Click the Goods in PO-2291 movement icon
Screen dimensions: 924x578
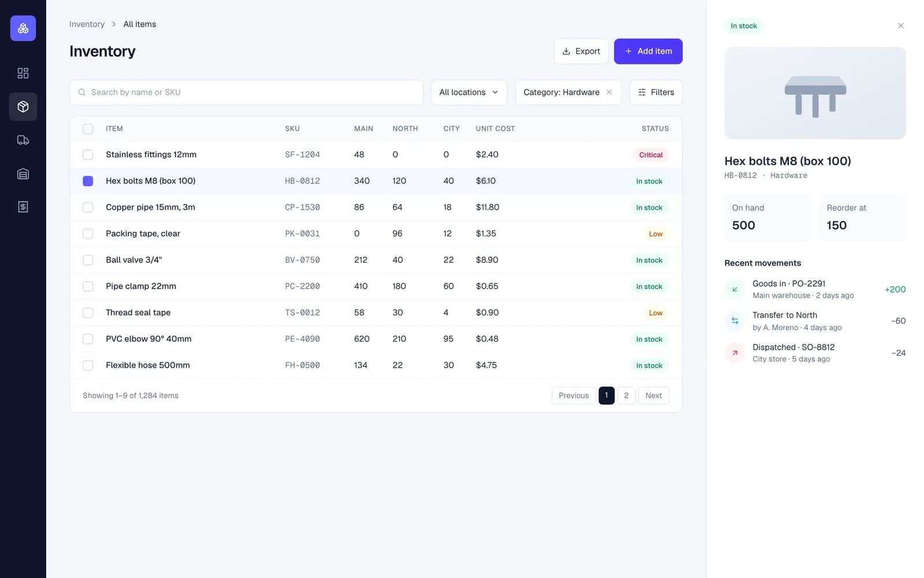pyautogui.click(x=735, y=290)
